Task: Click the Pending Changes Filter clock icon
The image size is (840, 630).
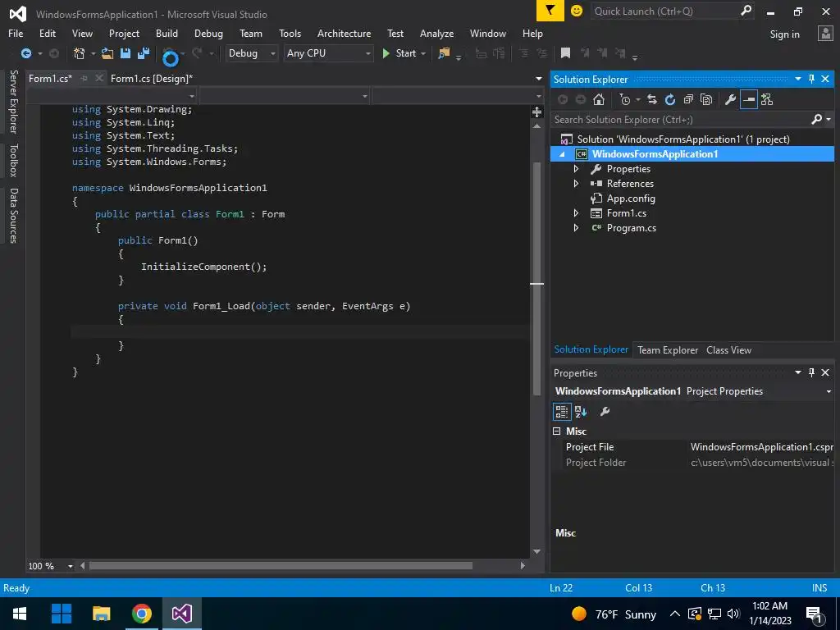Action: point(624,99)
